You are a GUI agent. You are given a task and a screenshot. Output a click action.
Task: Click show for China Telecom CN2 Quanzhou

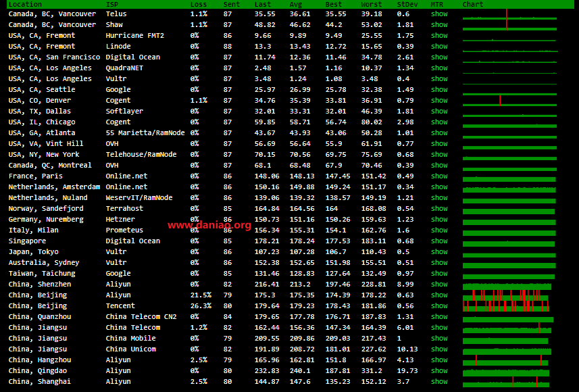pos(439,316)
